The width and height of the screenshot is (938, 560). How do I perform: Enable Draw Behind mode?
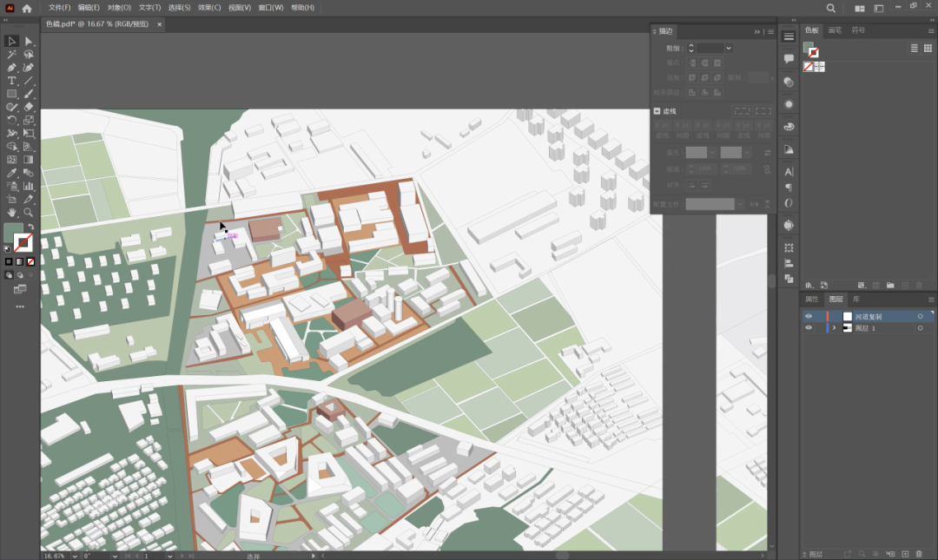click(x=20, y=275)
